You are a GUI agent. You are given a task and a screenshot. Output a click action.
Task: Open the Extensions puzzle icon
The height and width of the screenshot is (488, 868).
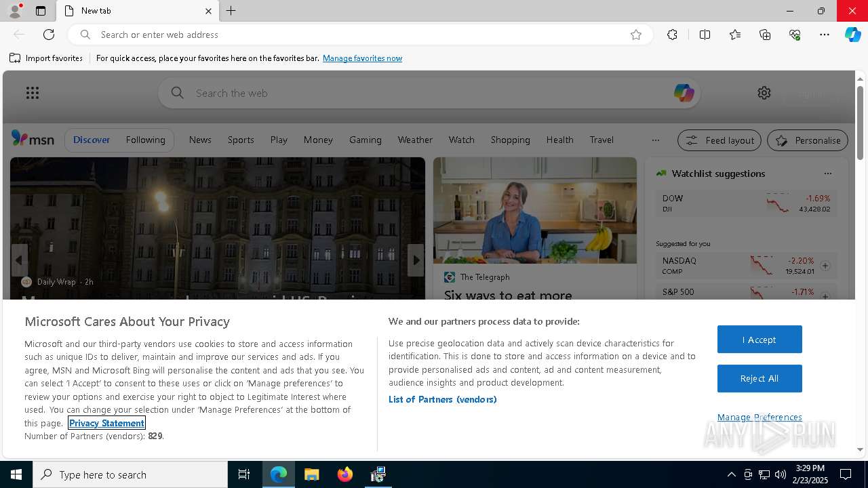pyautogui.click(x=672, y=35)
